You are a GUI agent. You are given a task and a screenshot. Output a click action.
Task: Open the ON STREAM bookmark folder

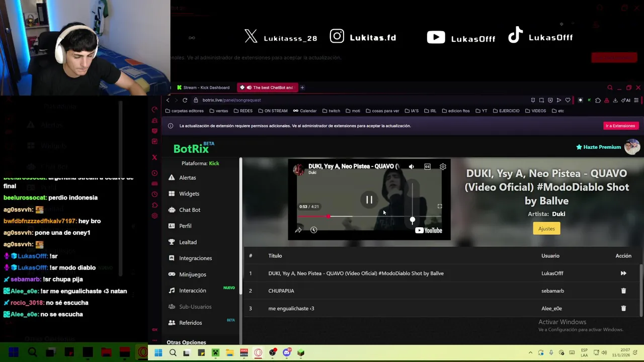tap(273, 111)
